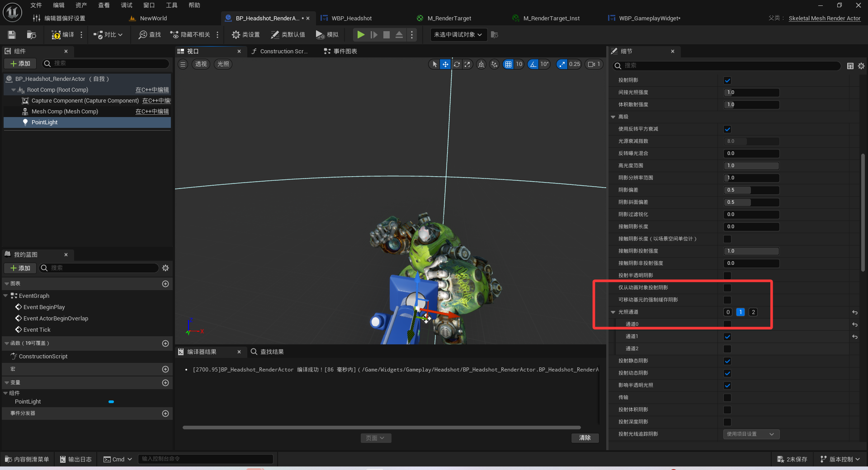Image resolution: width=868 pixels, height=470 pixels.
Task: Open 投射光线追踪阴影 dropdown
Action: pyautogui.click(x=751, y=434)
